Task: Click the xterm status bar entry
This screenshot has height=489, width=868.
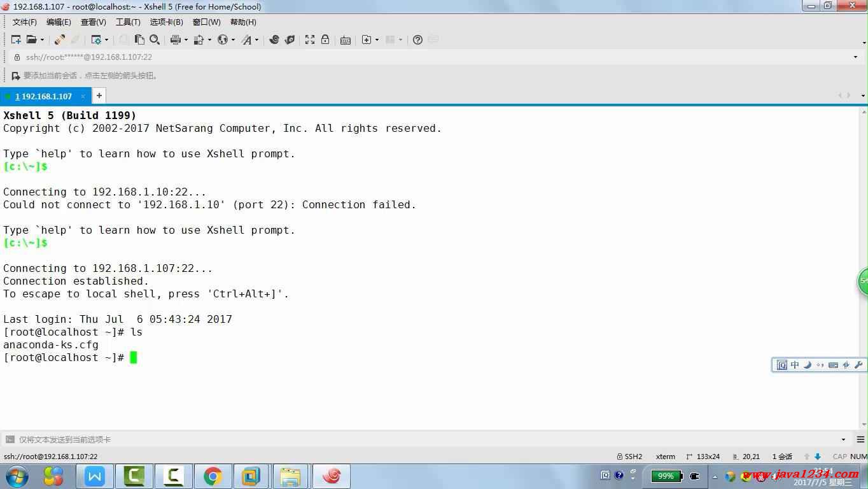Action: pos(666,457)
